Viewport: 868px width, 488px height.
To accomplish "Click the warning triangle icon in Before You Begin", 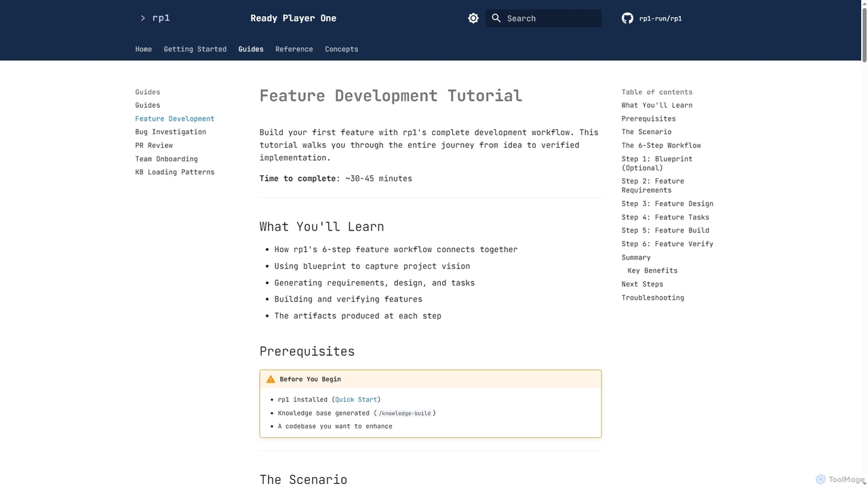I will [271, 380].
